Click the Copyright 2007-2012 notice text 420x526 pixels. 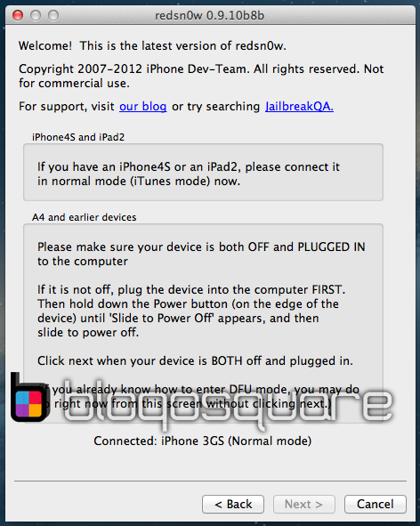pyautogui.click(x=201, y=77)
